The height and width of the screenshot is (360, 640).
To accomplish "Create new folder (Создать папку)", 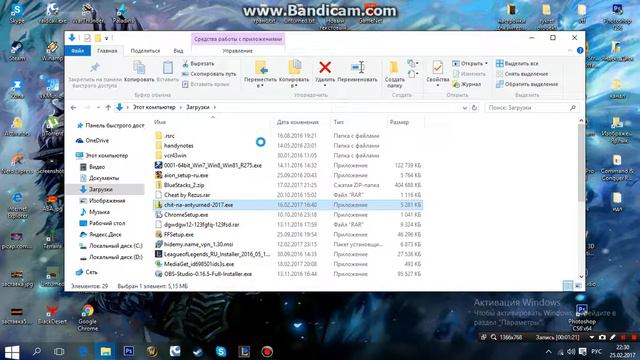I will click(x=394, y=74).
